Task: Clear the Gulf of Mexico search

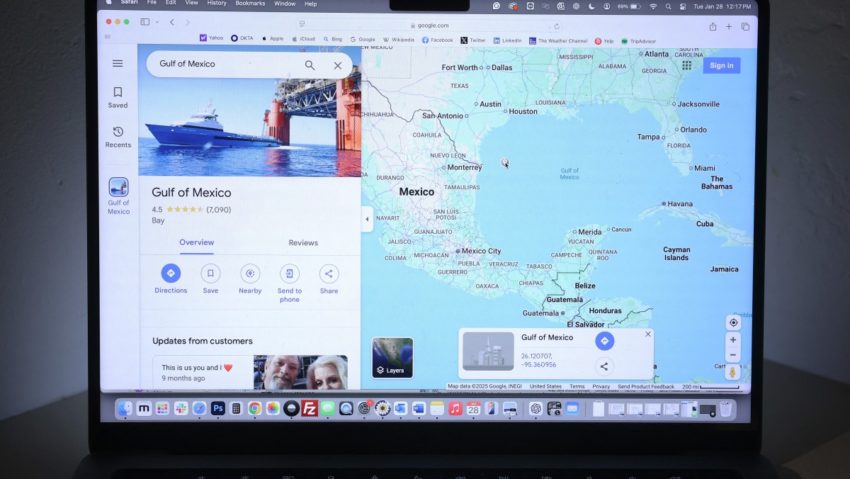Action: coord(338,66)
